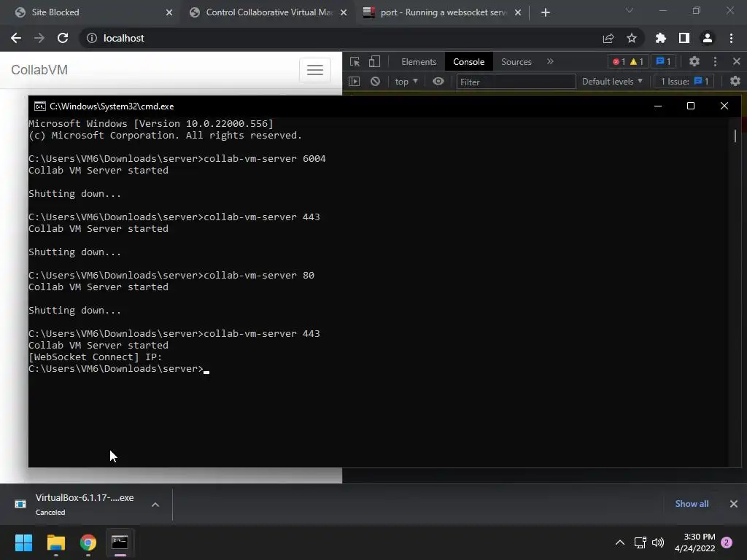Switch to DevTools Elements tab
This screenshot has width=747, height=560.
[419, 62]
